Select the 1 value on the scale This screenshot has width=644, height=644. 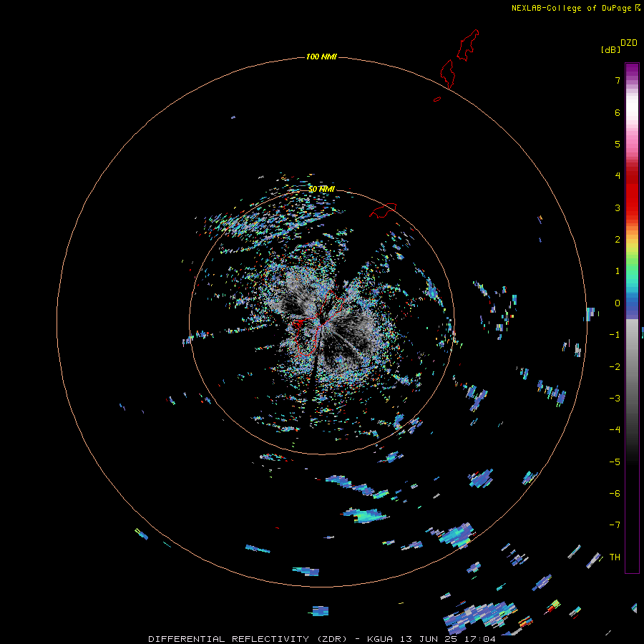618,271
